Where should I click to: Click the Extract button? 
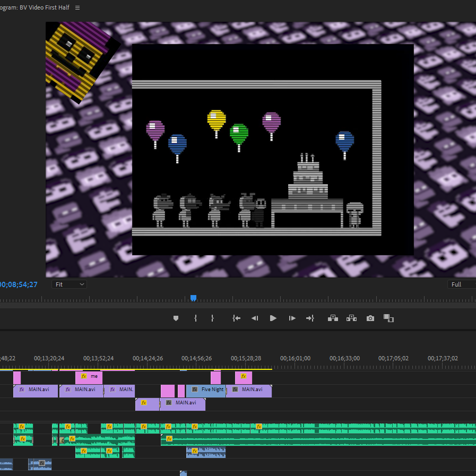tap(351, 318)
